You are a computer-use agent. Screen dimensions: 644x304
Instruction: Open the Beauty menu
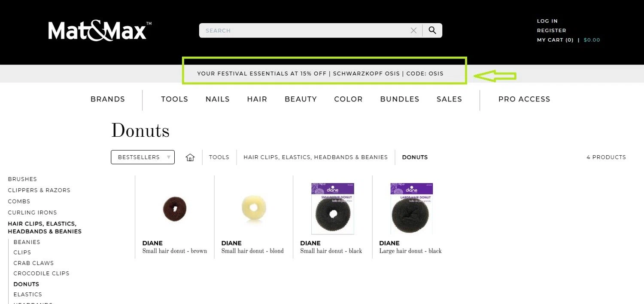(x=301, y=99)
